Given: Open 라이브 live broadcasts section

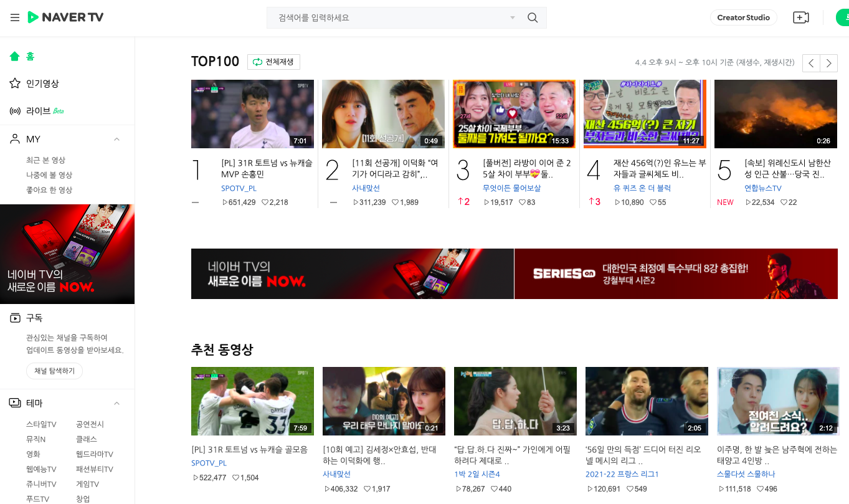Looking at the screenshot, I should coord(37,111).
